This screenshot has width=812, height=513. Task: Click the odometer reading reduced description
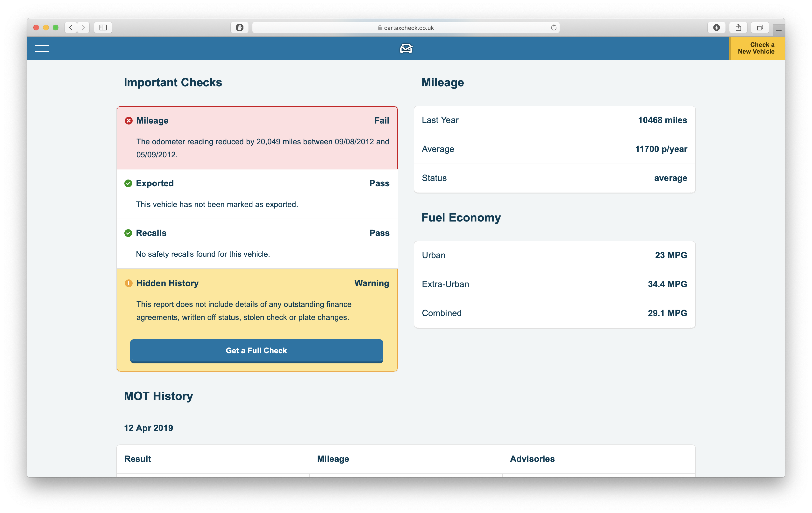[263, 148]
